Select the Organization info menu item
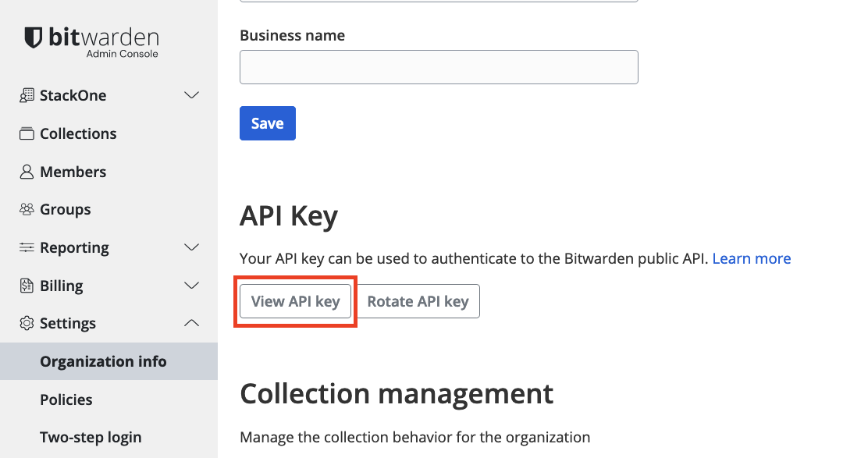The image size is (868, 458). [x=103, y=361]
